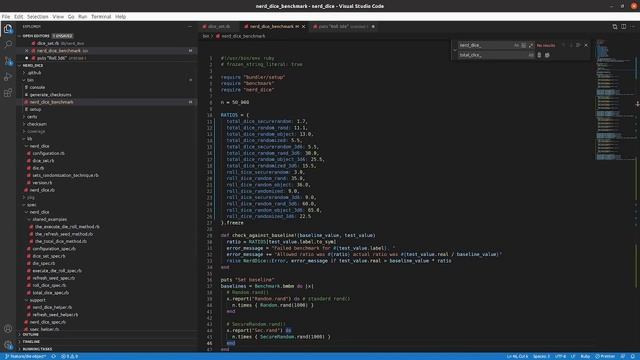Open the Terminal menu
The height and width of the screenshot is (360, 640).
click(x=101, y=17)
